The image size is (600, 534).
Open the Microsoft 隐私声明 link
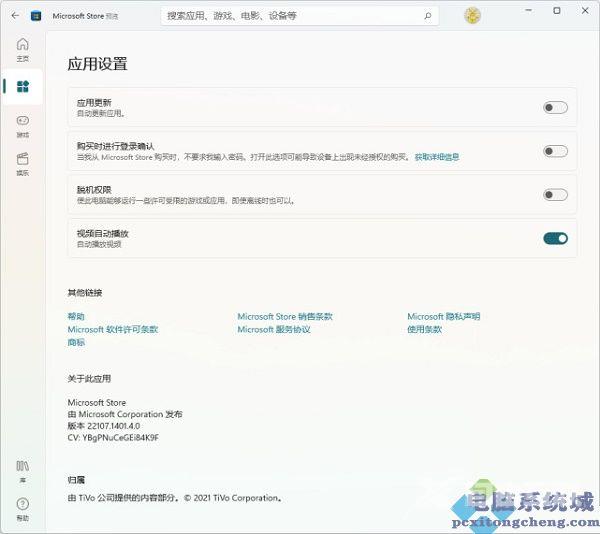tap(443, 316)
